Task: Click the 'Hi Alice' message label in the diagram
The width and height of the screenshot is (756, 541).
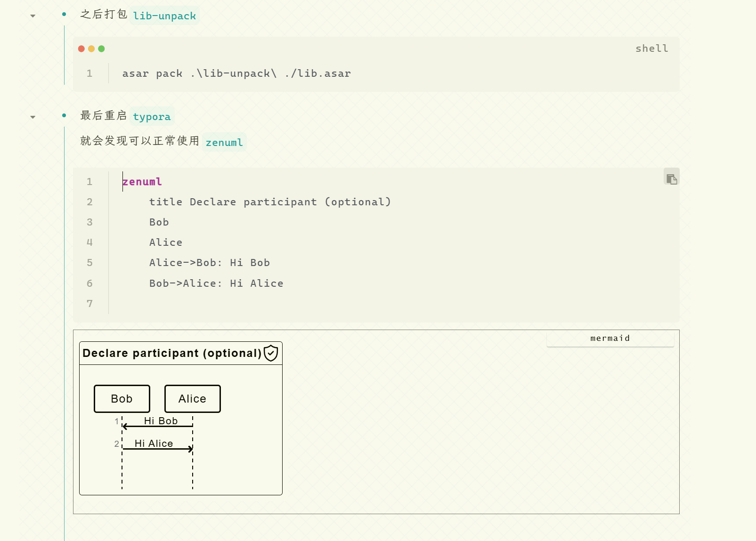Action: click(x=154, y=443)
